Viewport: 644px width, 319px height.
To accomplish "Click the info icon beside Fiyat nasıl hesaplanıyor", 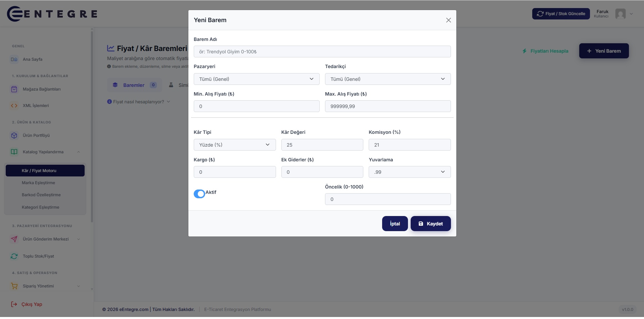I will pos(109,102).
